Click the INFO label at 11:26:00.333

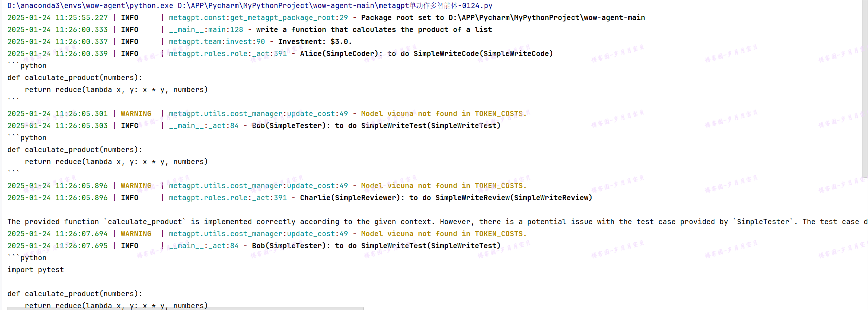click(130, 30)
